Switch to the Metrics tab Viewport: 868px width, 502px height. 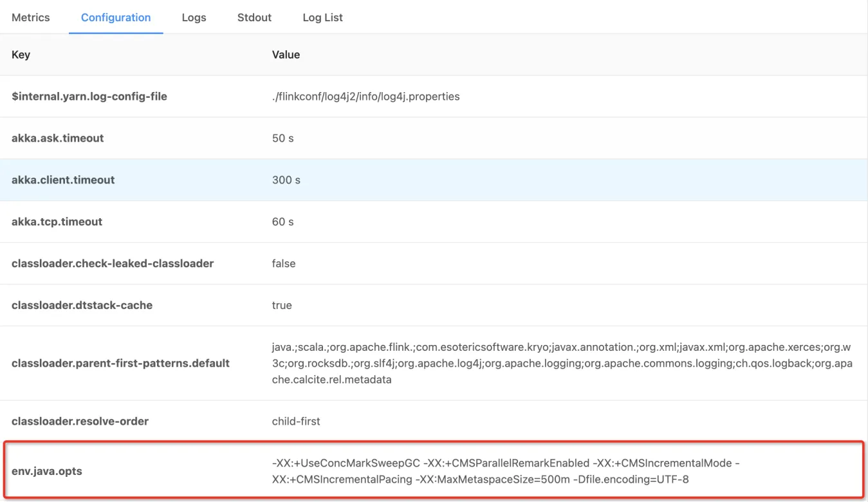[x=30, y=17]
